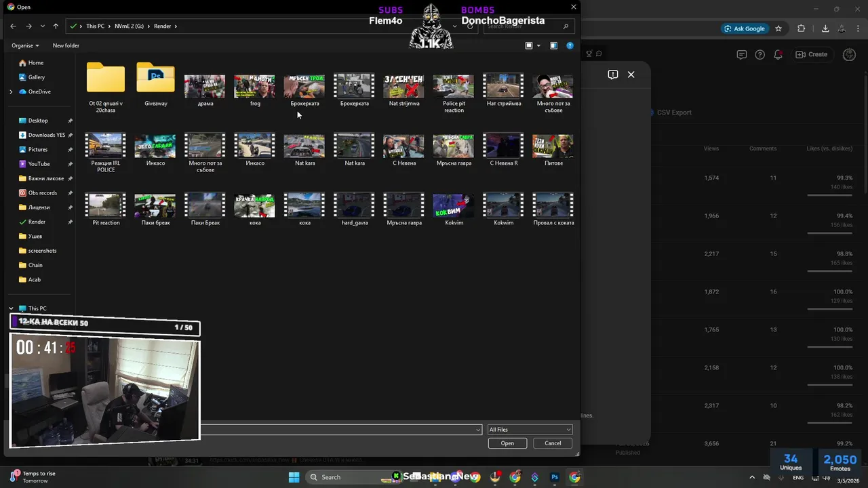The height and width of the screenshot is (488, 868).
Task: Click the Cancel button
Action: tap(553, 443)
